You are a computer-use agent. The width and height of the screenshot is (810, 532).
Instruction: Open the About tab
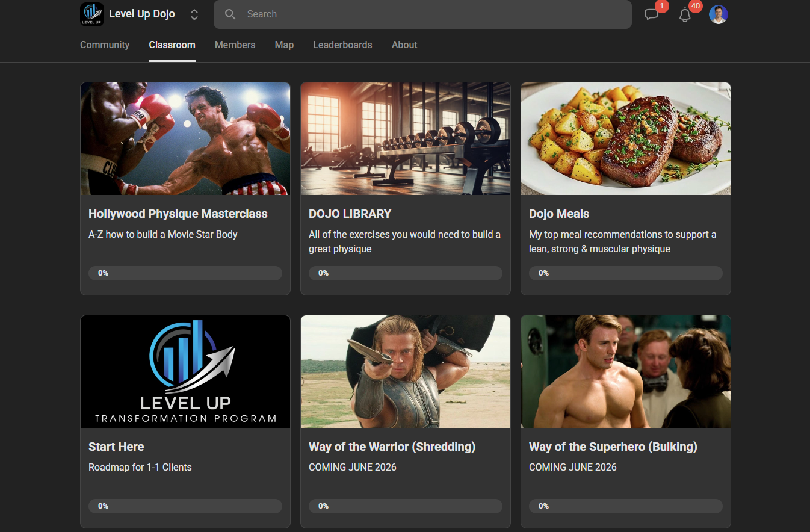[x=404, y=45]
